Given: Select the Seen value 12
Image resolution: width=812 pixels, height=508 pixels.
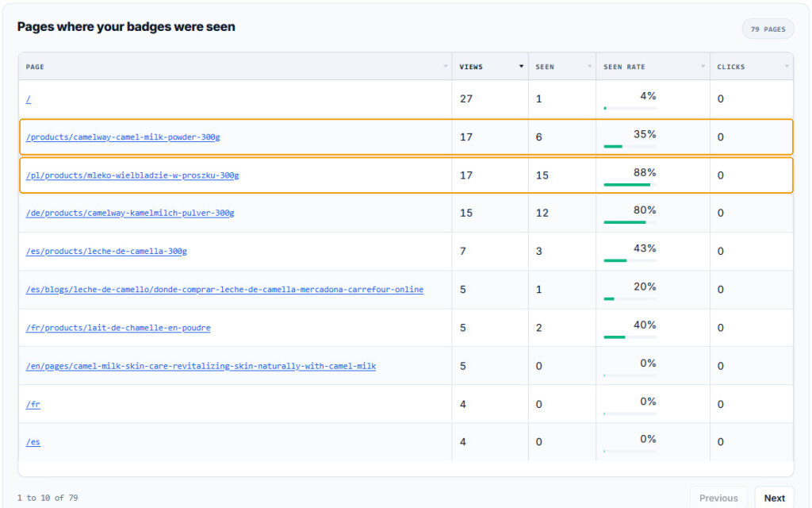Looking at the screenshot, I should 542,213.
